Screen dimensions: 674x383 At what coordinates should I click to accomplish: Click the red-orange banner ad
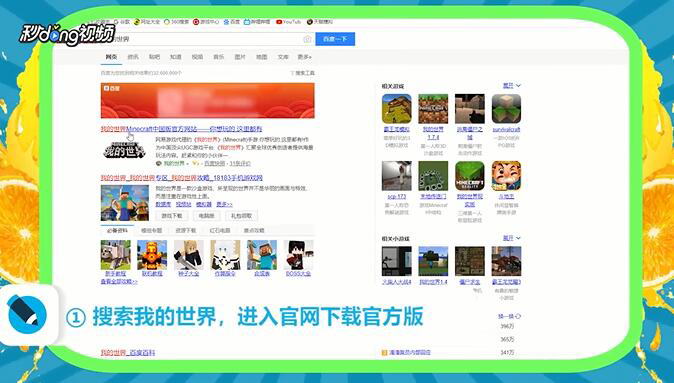pos(208,101)
